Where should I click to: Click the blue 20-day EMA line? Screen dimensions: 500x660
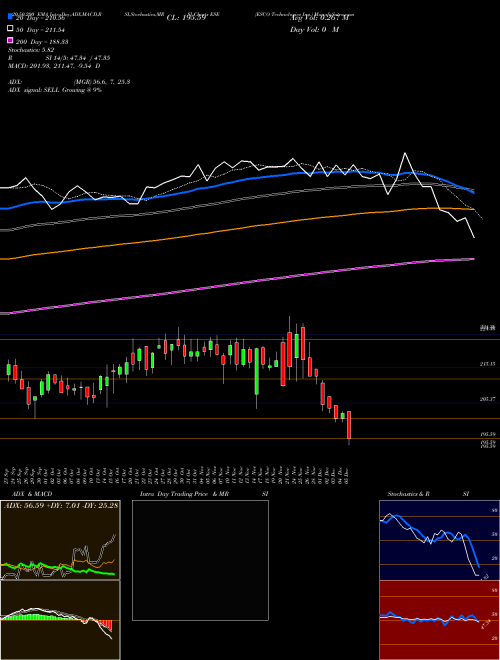(x=236, y=181)
